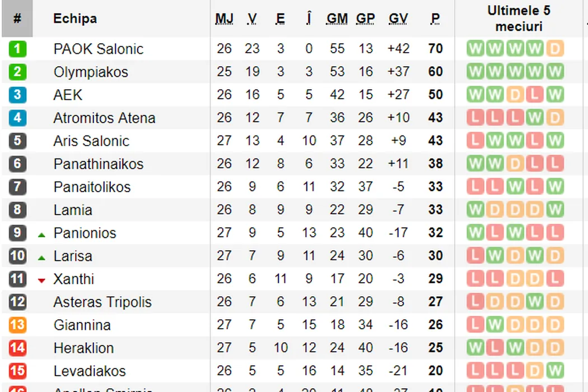Click the red down arrow beside Xanthi
This screenshot has height=392, width=588.
click(x=41, y=281)
